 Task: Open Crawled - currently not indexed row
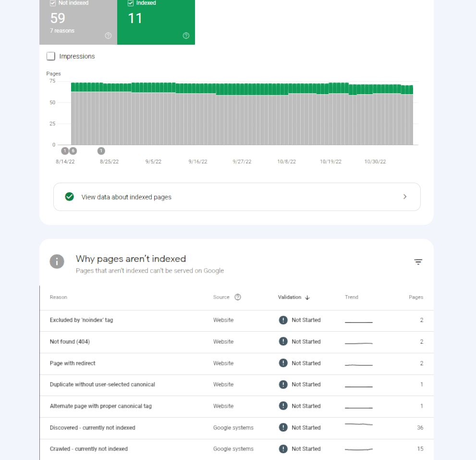[x=236, y=449]
